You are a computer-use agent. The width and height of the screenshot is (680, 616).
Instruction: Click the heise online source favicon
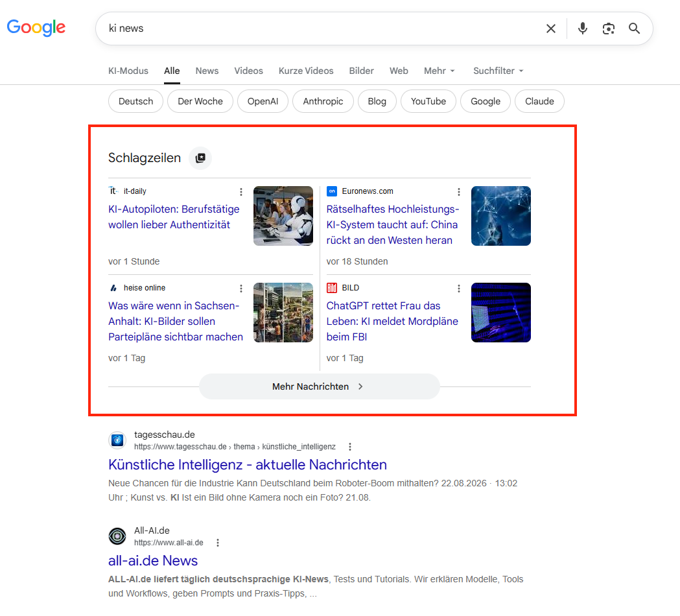(x=113, y=288)
